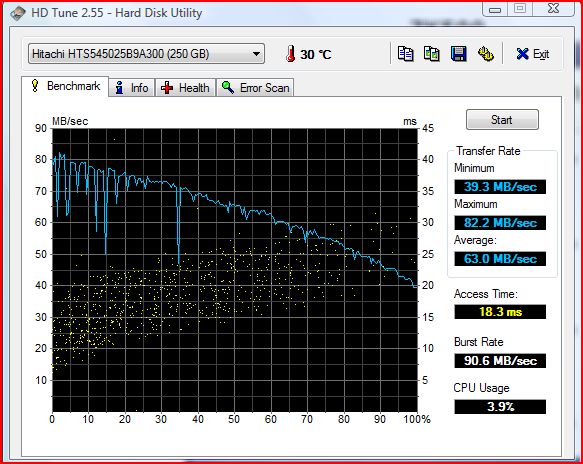Click the 18.3 ms Access Time field

[500, 312]
